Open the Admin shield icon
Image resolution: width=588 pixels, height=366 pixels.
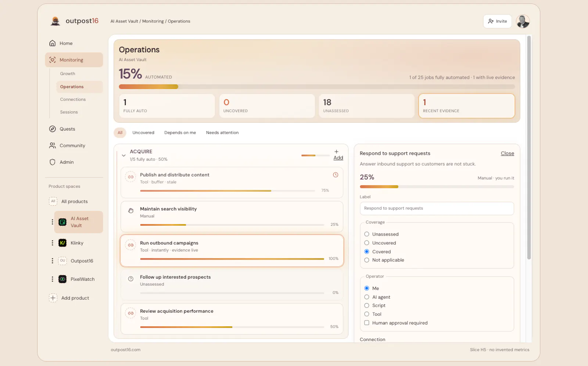coord(53,162)
